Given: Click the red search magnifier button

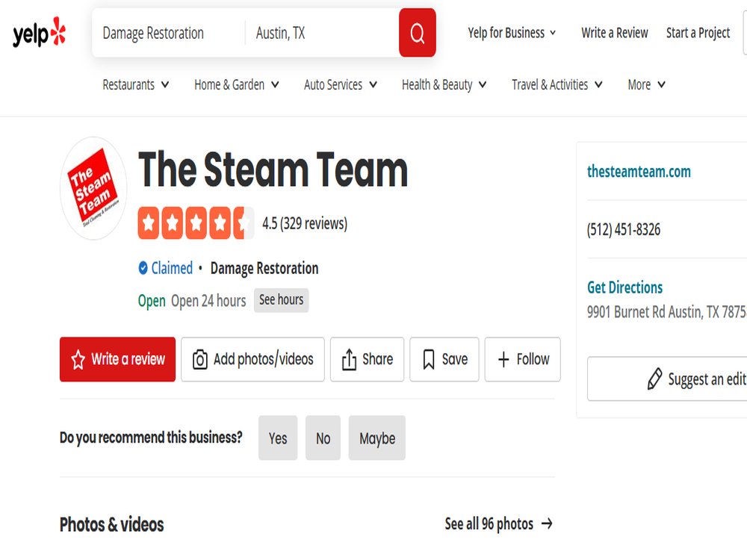Looking at the screenshot, I should click(x=418, y=33).
